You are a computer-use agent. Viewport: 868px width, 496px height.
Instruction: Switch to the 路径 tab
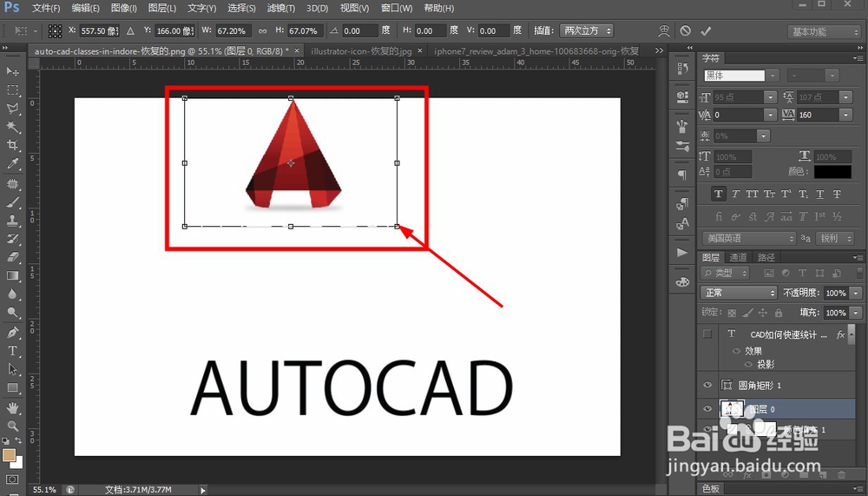point(766,257)
